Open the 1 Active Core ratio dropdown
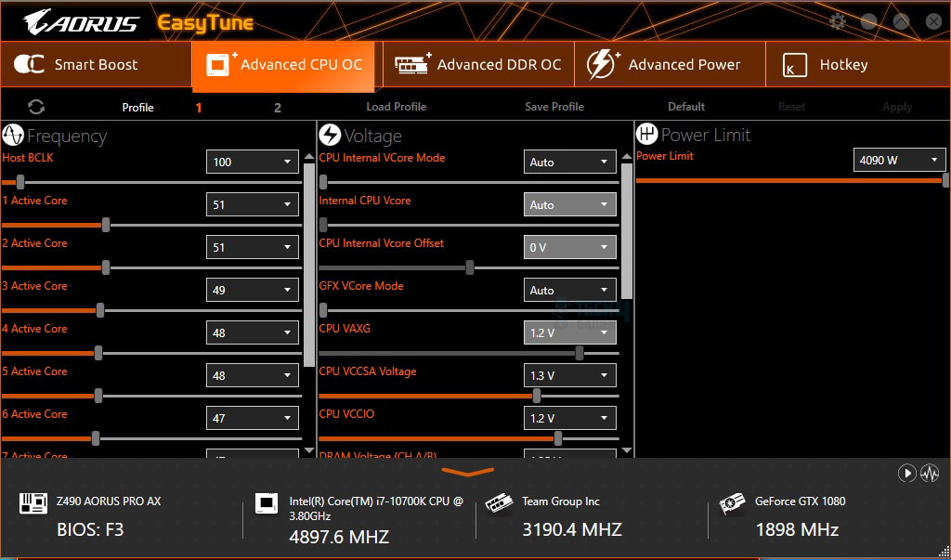The height and width of the screenshot is (560, 951). pyautogui.click(x=253, y=204)
